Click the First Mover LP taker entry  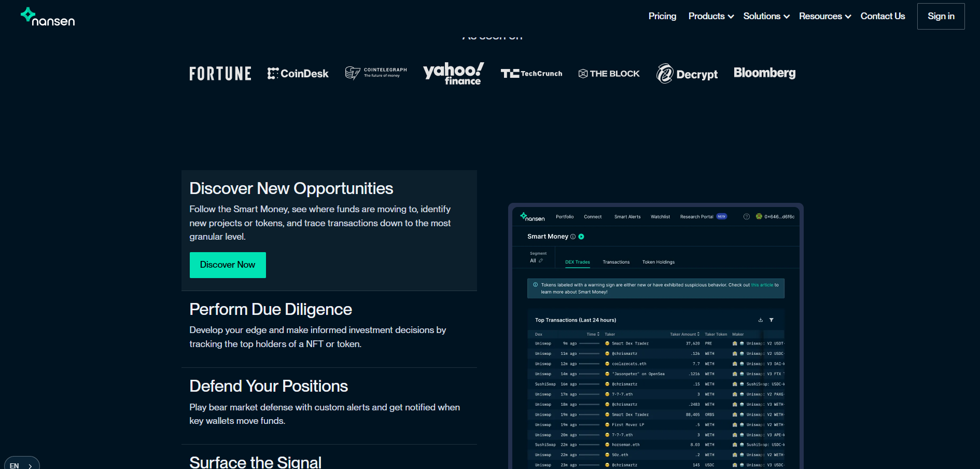628,425
